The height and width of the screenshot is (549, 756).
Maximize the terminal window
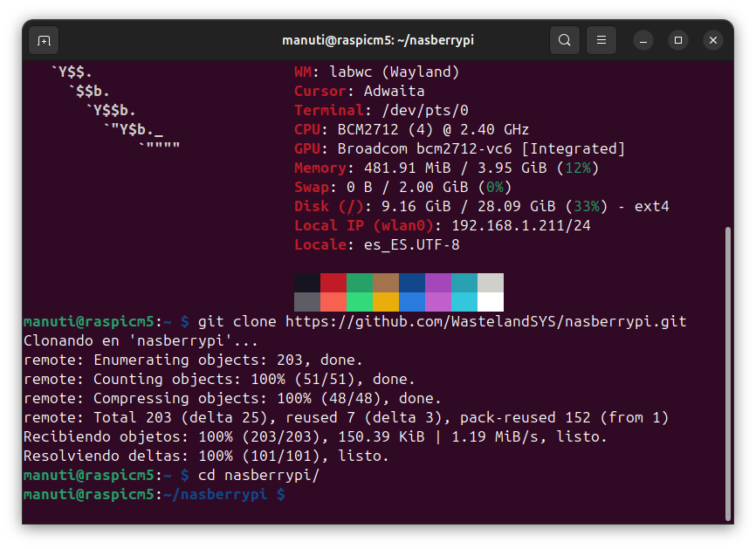pyautogui.click(x=678, y=40)
